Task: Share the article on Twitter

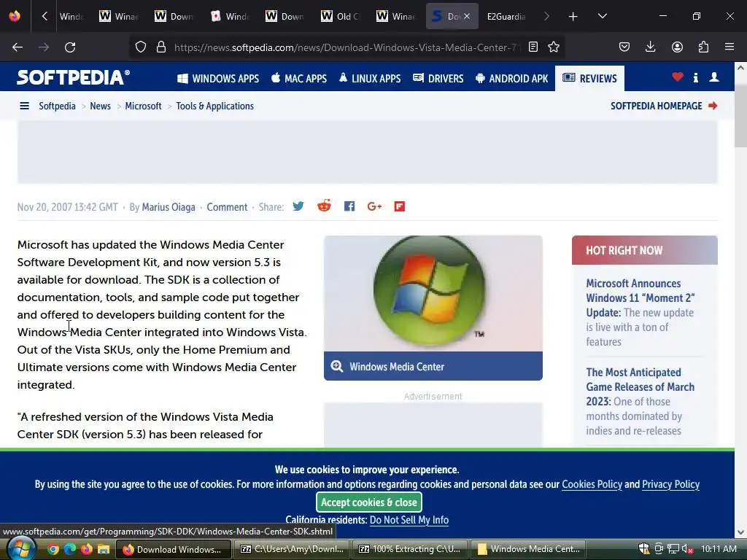Action: point(298,206)
